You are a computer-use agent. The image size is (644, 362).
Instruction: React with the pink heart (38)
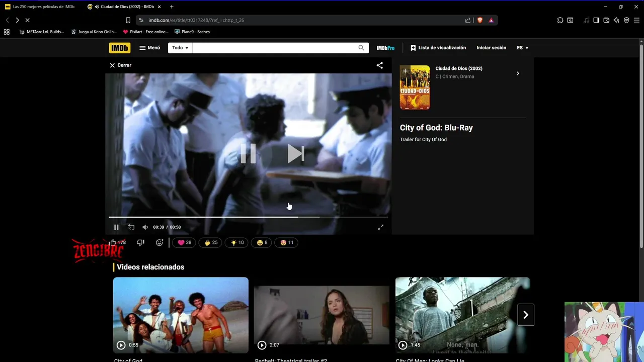click(184, 242)
